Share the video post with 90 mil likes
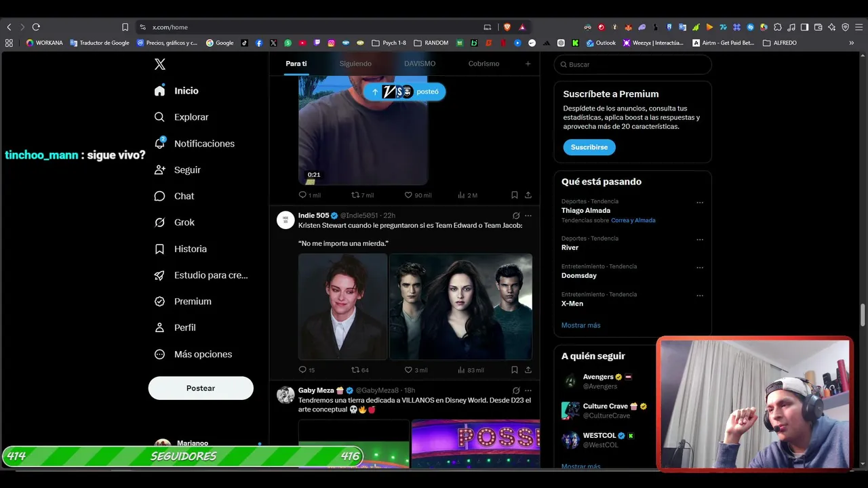 coord(528,195)
